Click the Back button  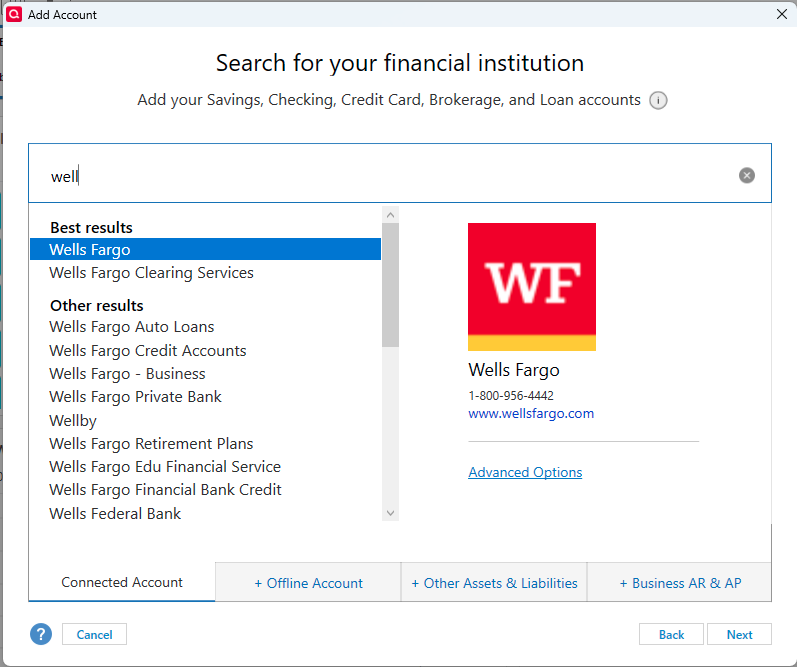671,634
